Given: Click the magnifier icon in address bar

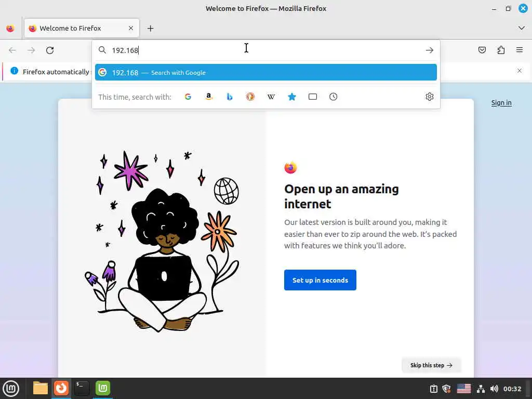Looking at the screenshot, I should 102,50.
